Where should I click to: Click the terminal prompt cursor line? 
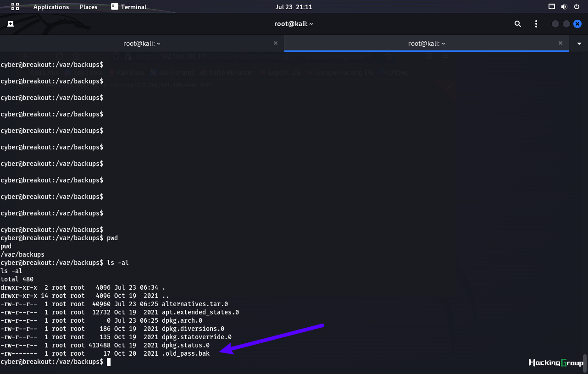coord(55,362)
